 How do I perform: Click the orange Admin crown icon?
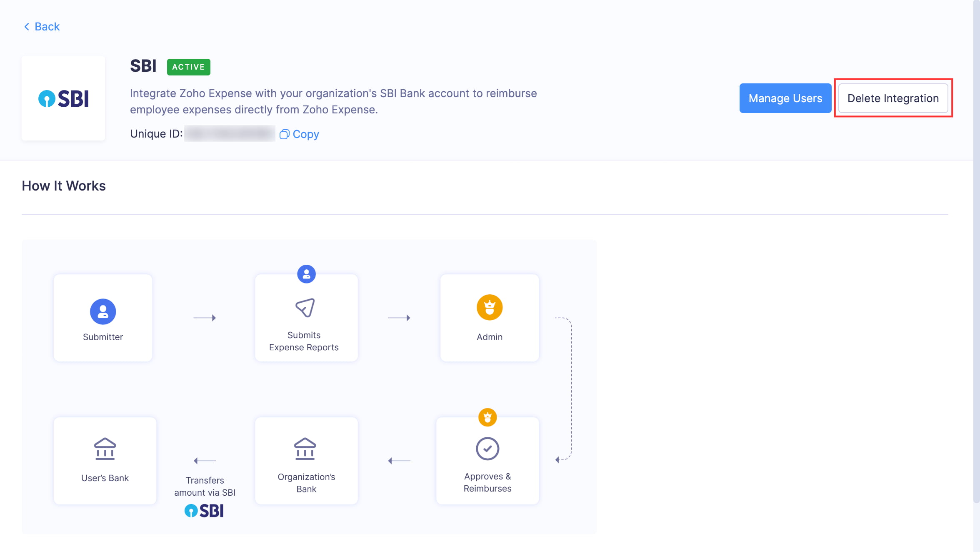click(490, 307)
